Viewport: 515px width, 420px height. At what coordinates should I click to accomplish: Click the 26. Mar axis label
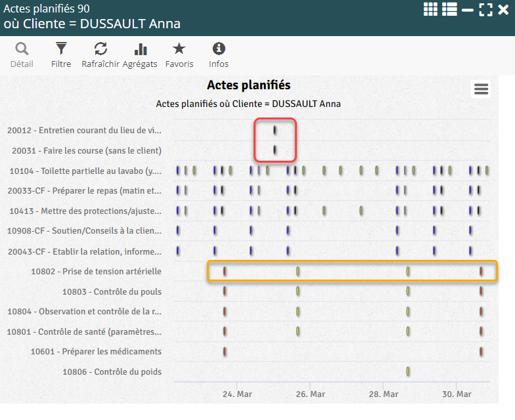310,394
